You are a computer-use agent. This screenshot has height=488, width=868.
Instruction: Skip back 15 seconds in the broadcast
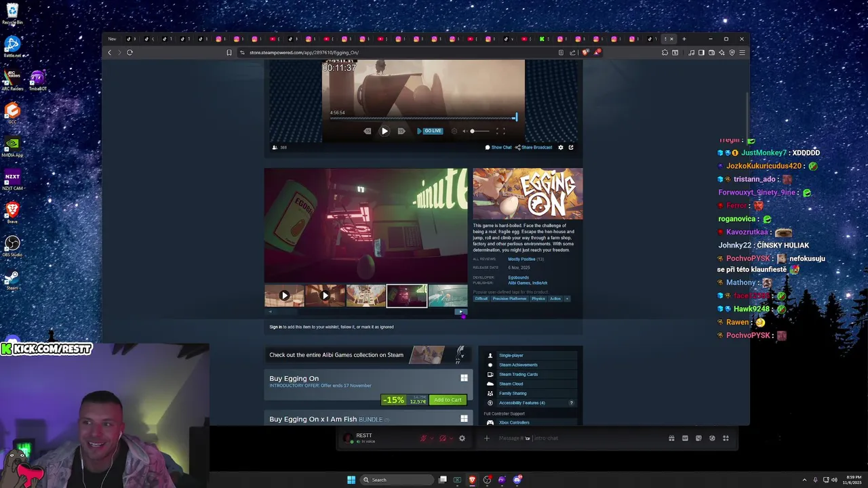coord(368,131)
